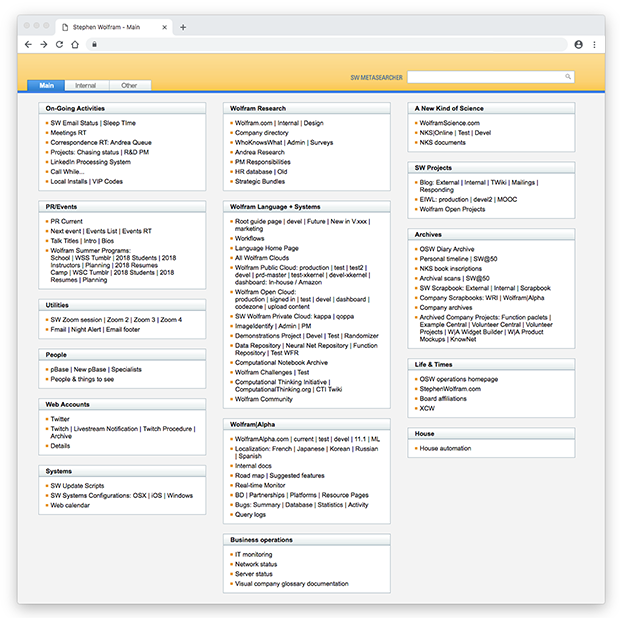Open the browser three-dot menu
Screen dimensions: 620x620
(x=594, y=44)
